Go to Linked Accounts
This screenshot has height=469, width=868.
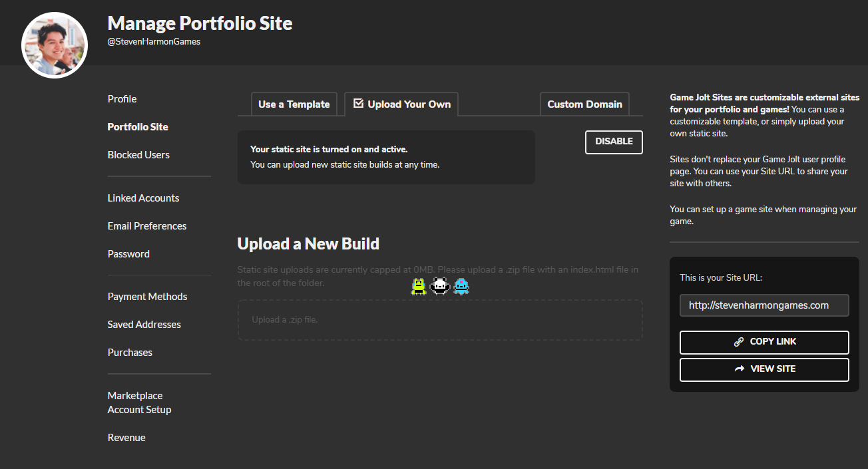pyautogui.click(x=143, y=198)
